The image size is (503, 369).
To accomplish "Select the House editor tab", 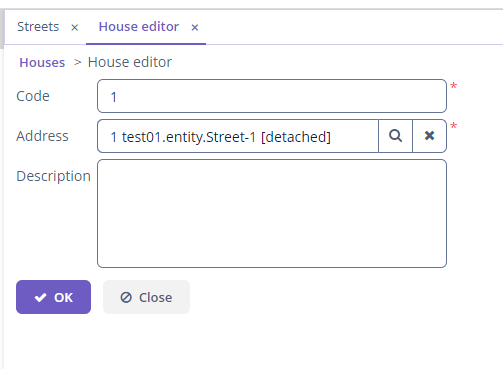I will point(139,27).
